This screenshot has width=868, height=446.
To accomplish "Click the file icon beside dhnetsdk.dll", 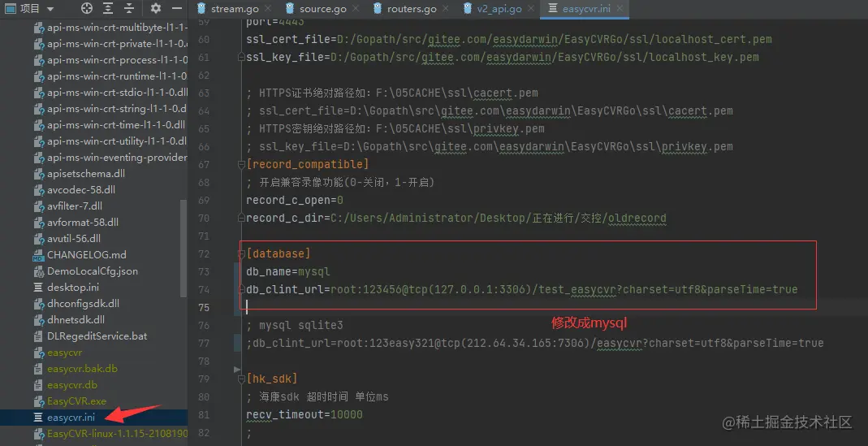I will [x=38, y=320].
